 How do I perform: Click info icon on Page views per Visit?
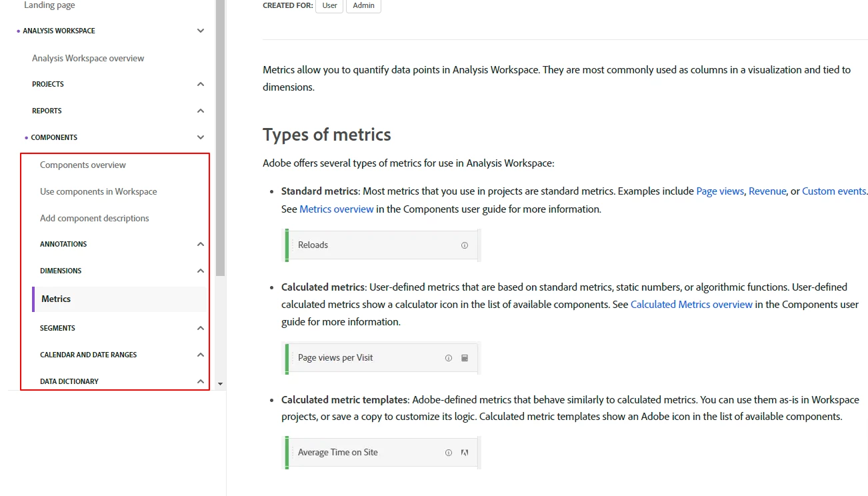(449, 358)
